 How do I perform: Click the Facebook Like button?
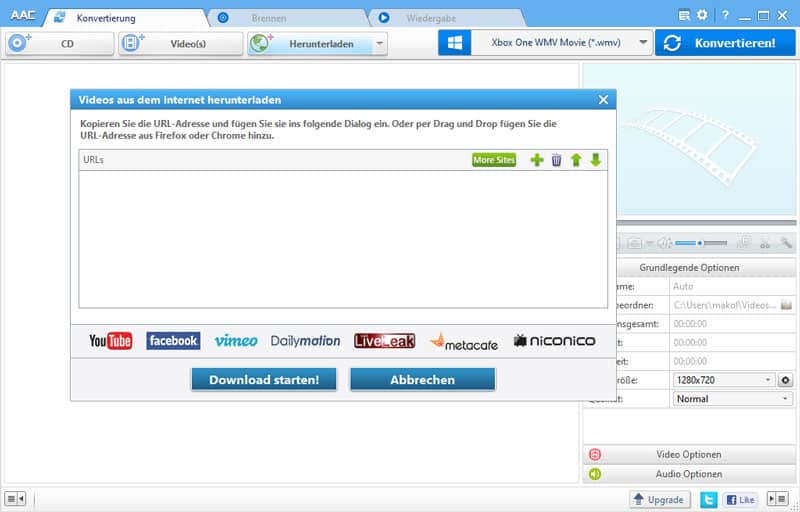pyautogui.click(x=740, y=500)
